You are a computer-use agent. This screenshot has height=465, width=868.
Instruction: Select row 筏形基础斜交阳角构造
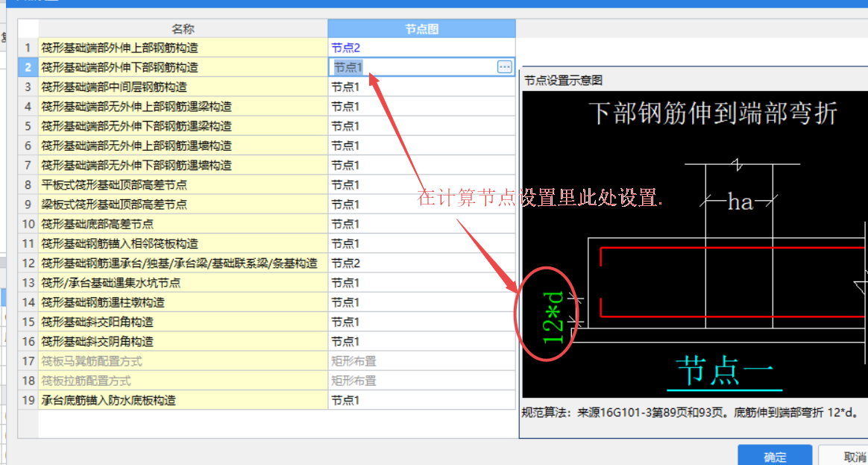[x=183, y=322]
